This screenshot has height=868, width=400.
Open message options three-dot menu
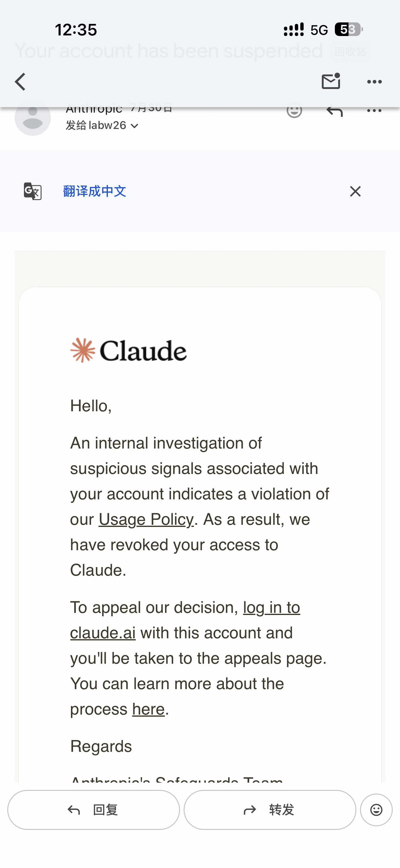[x=374, y=110]
